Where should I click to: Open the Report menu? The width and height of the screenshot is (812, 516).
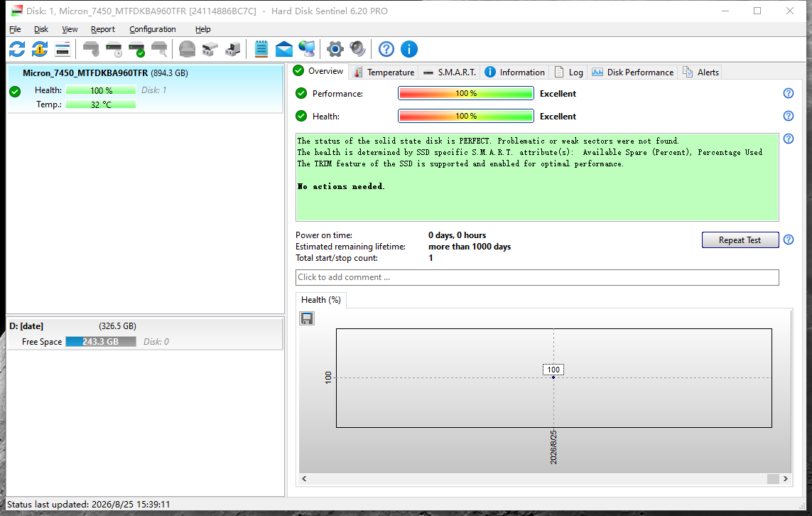point(102,30)
